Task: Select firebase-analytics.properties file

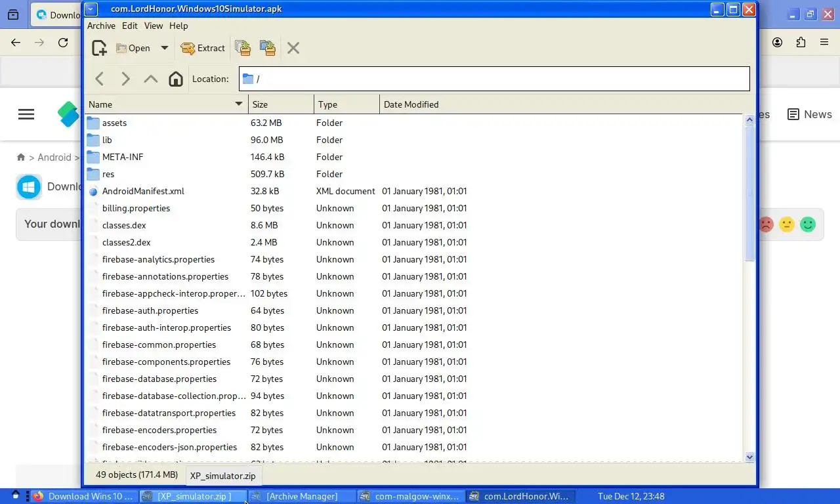Action: click(x=158, y=259)
